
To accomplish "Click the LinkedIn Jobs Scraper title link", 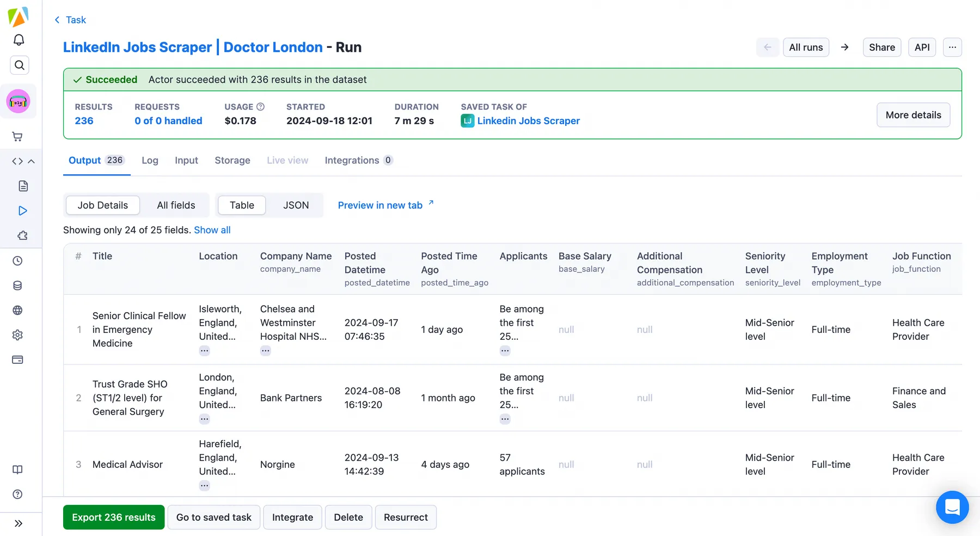I will [137, 47].
